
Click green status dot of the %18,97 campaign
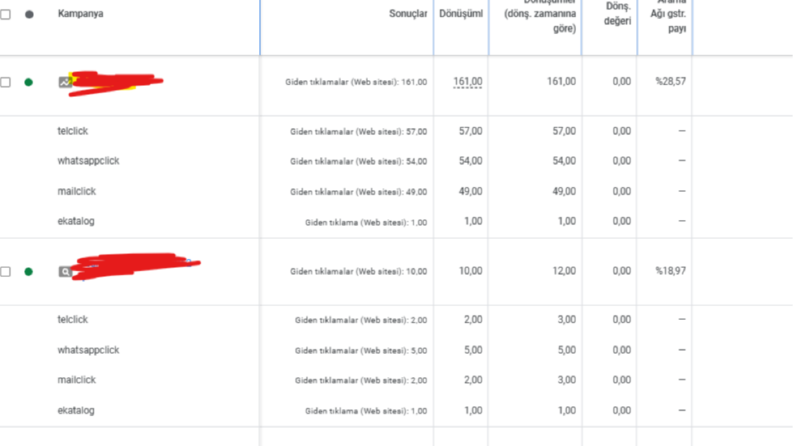(x=29, y=272)
